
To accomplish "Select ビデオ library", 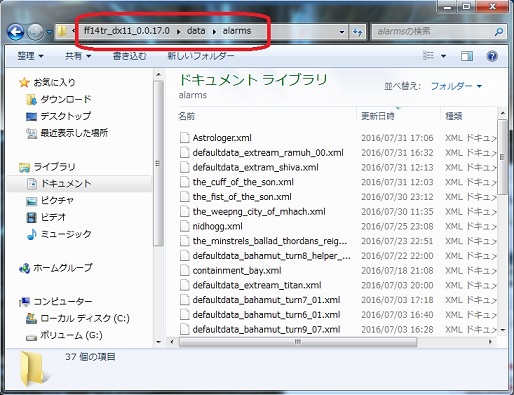I will [53, 217].
